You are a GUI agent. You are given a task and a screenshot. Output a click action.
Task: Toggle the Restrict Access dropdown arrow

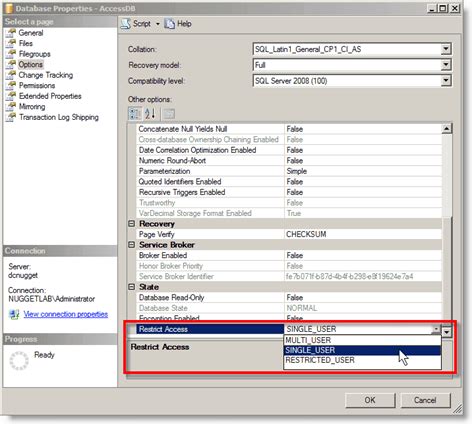pyautogui.click(x=436, y=329)
